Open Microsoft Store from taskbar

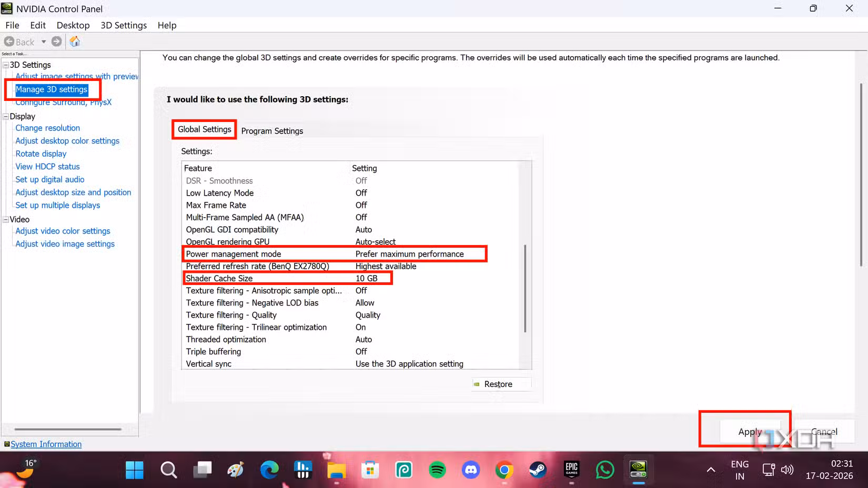pos(370,470)
